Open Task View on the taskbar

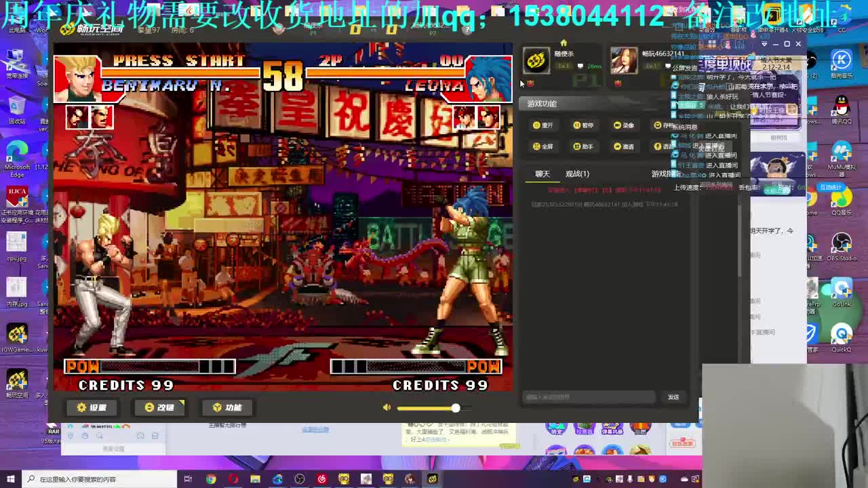coord(189,479)
